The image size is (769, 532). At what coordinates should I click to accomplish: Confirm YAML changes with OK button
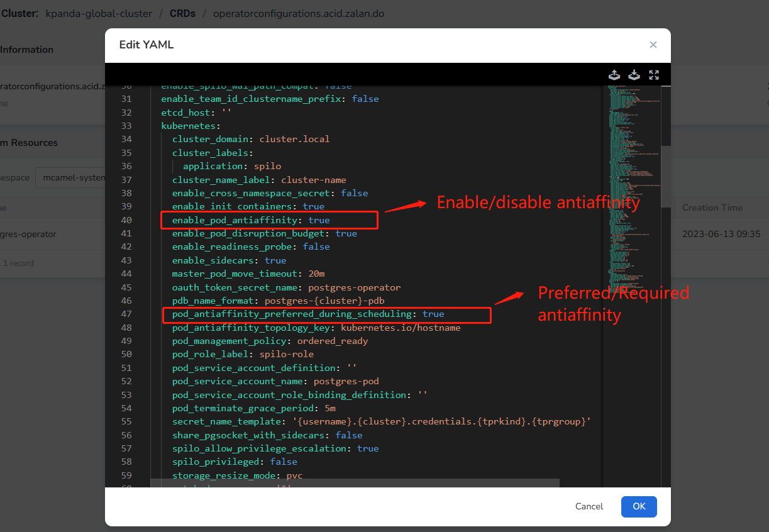pyautogui.click(x=639, y=506)
